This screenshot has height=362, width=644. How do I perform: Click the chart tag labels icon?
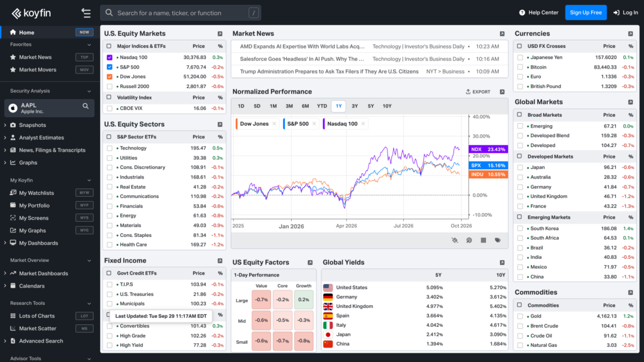pyautogui.click(x=498, y=241)
